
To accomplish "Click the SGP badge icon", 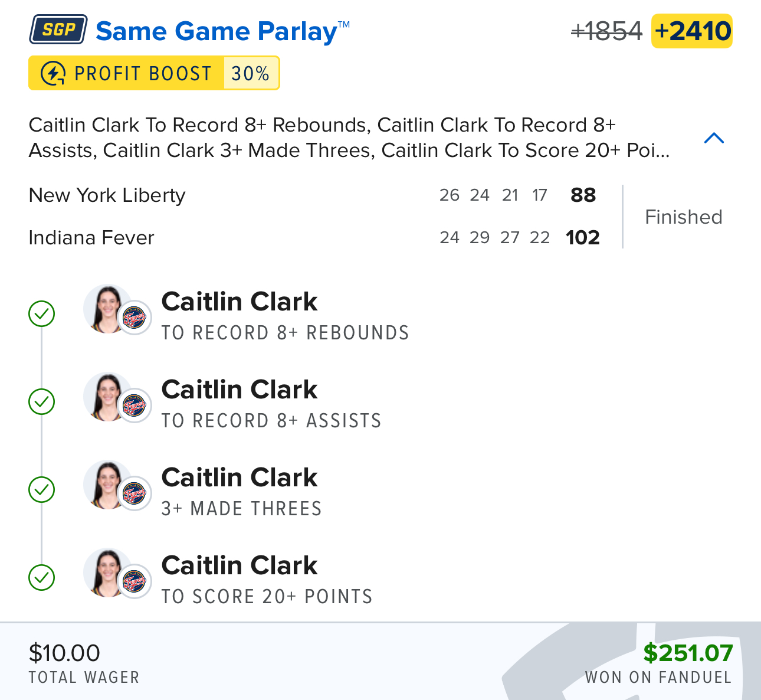I will [x=58, y=30].
